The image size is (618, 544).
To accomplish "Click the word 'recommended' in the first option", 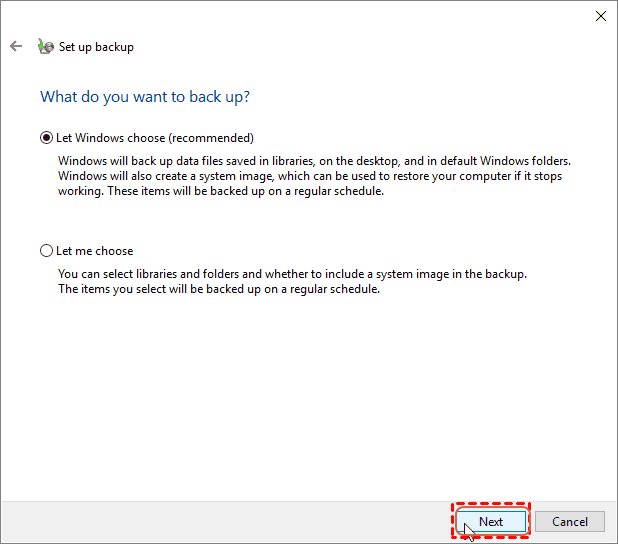I will pyautogui.click(x=215, y=138).
